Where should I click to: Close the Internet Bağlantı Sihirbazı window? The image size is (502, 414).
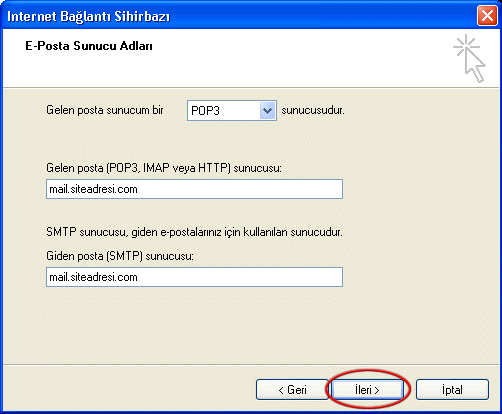[x=487, y=16]
